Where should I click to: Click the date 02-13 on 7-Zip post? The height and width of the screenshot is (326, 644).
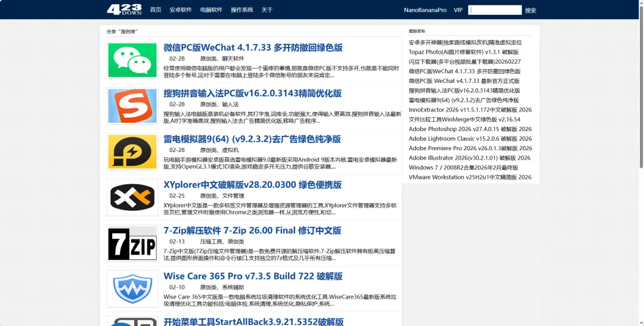(x=177, y=241)
